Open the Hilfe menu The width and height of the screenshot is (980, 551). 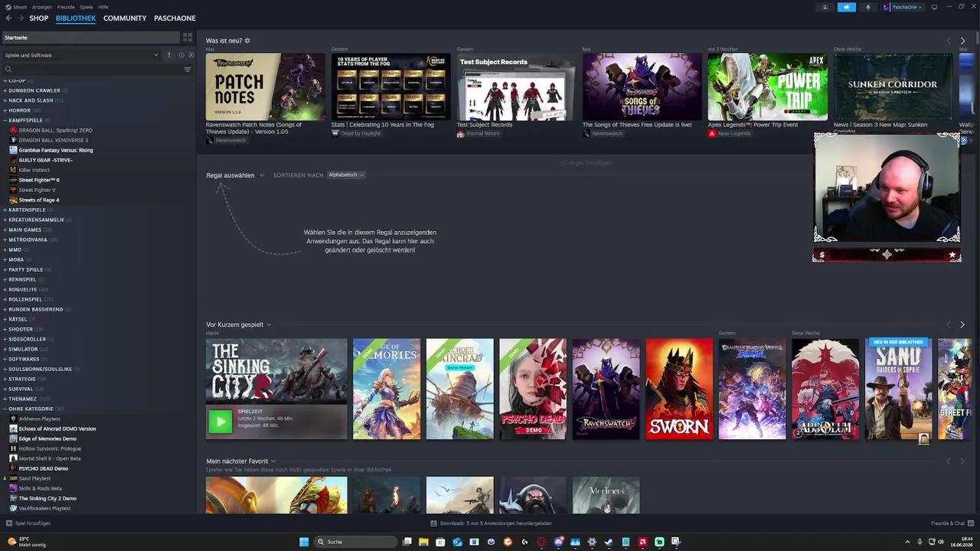(x=103, y=7)
